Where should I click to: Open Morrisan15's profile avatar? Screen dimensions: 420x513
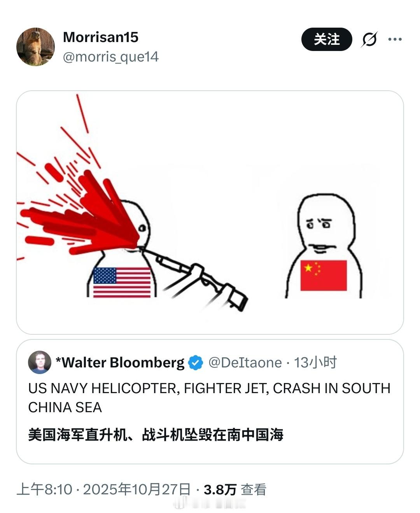[35, 47]
